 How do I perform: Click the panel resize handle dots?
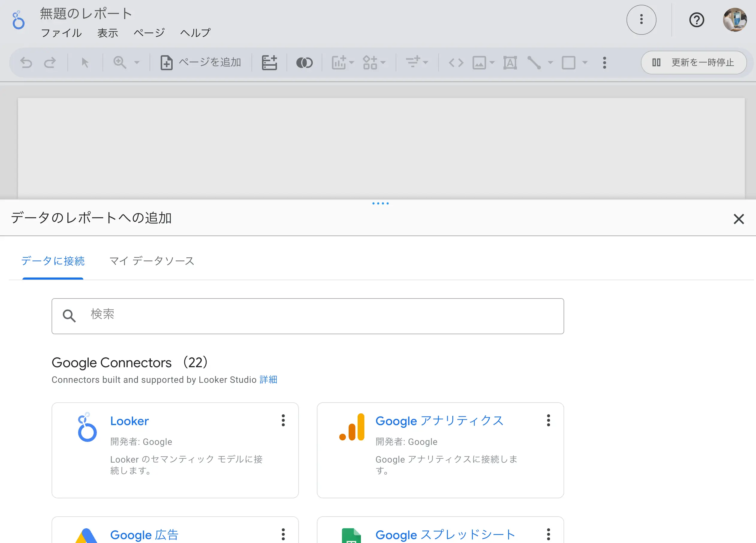(380, 203)
